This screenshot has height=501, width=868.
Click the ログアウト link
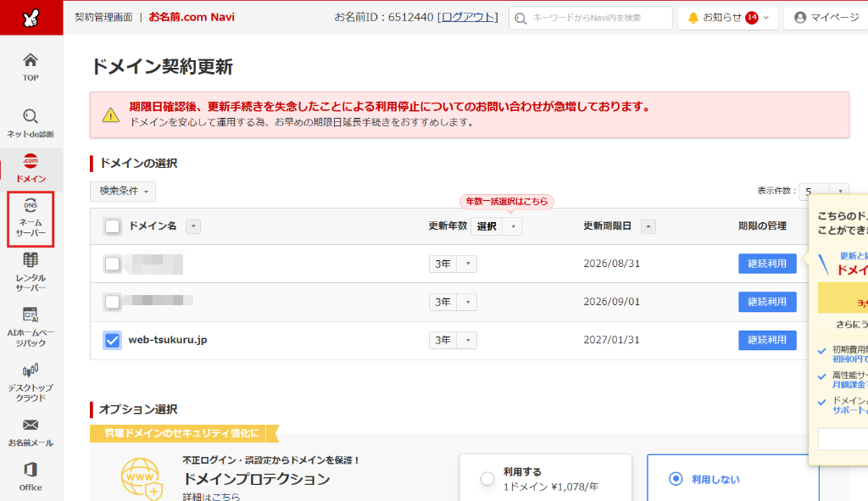point(470,17)
